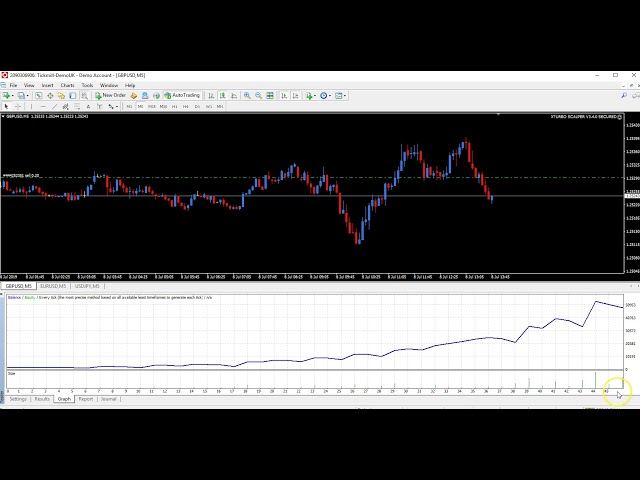The image size is (640, 480).
Task: Switch to the Journal tab
Action: [108, 399]
